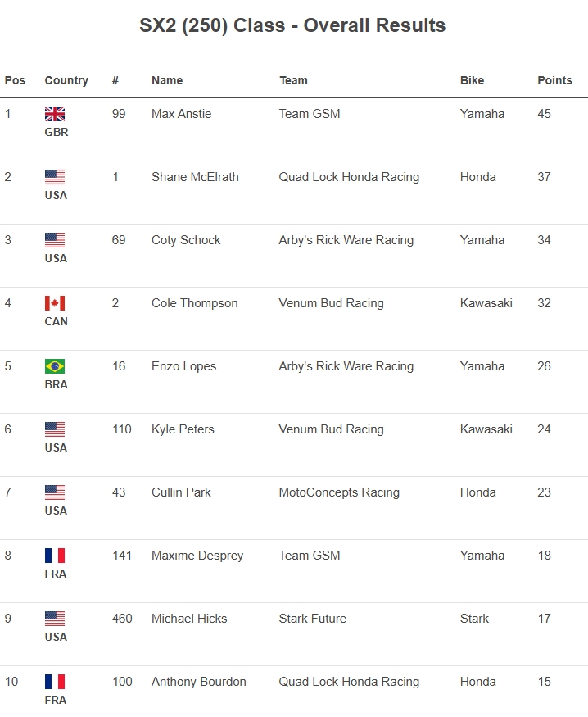Click the Bike column header
Image resolution: width=588 pixels, height=717 pixels.
472,80
